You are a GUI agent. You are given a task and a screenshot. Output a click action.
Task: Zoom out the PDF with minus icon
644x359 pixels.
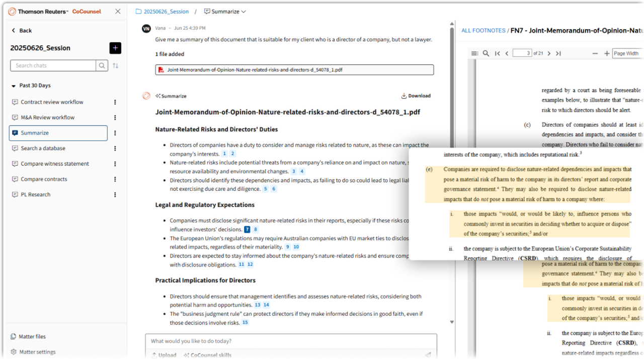tap(595, 53)
